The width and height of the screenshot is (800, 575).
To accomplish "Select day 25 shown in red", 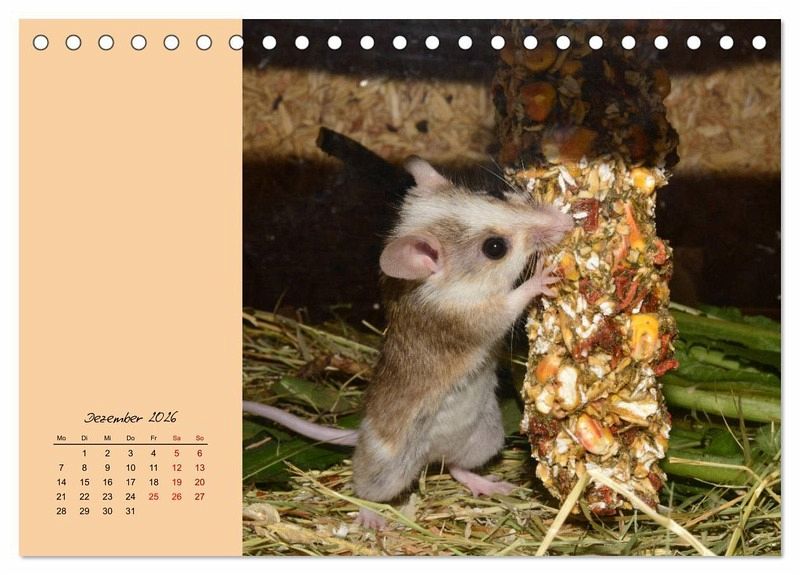I will pyautogui.click(x=154, y=496).
